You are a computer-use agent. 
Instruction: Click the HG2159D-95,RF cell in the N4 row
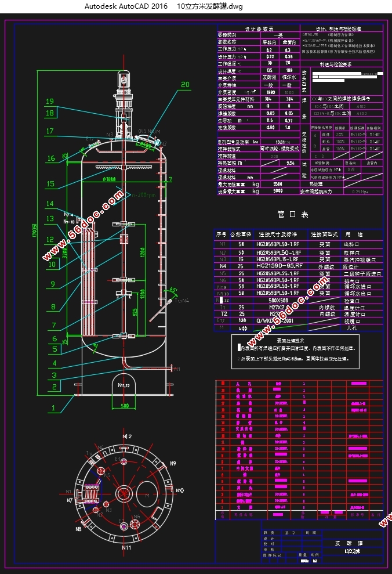click(x=280, y=266)
